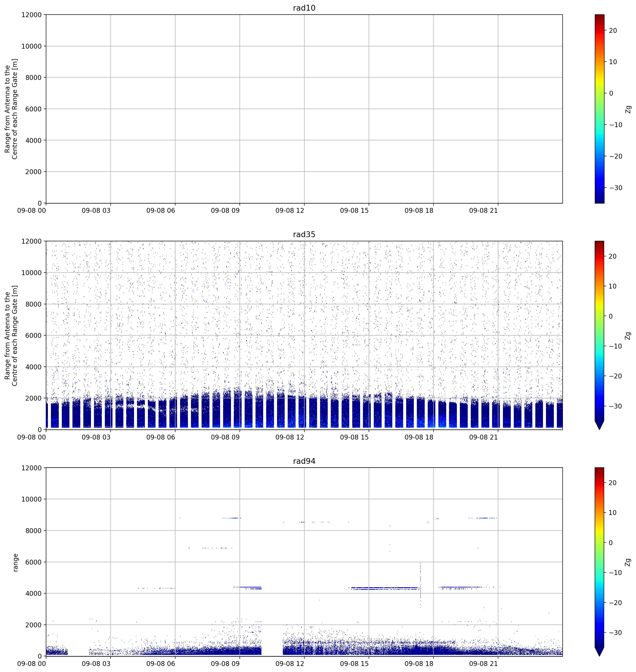Click the 20 tick on rad35 colorbar

point(613,256)
